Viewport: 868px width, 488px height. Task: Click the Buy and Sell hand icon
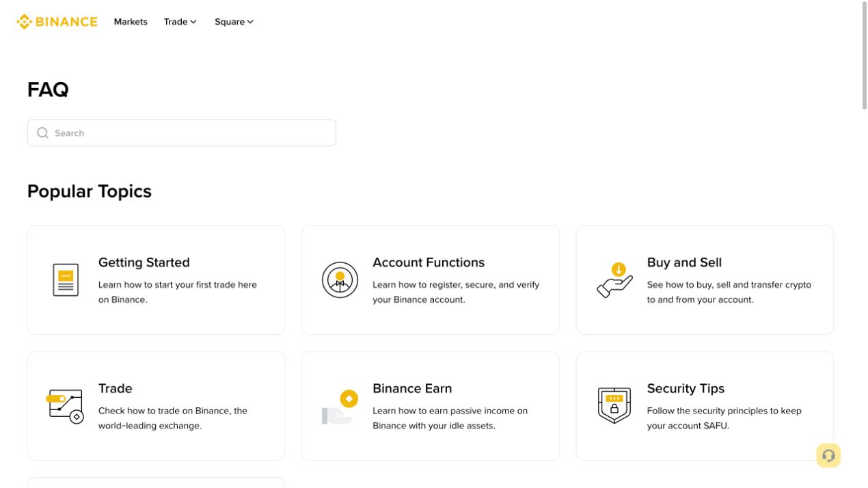(614, 280)
